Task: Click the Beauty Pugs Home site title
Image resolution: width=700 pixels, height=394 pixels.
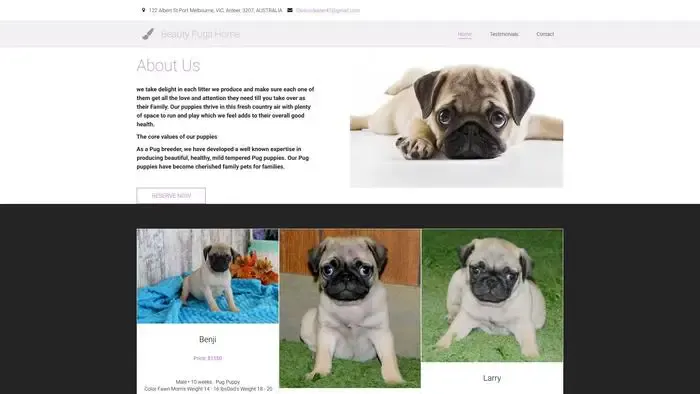Action: pyautogui.click(x=200, y=34)
